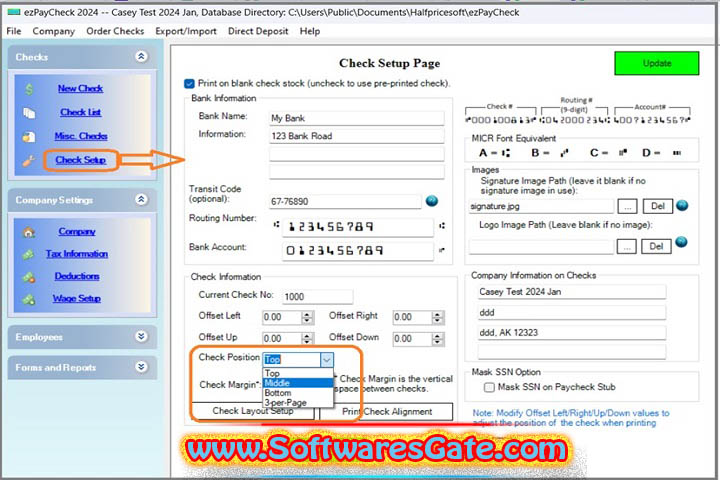Click the house icon beside Company

tap(28, 232)
